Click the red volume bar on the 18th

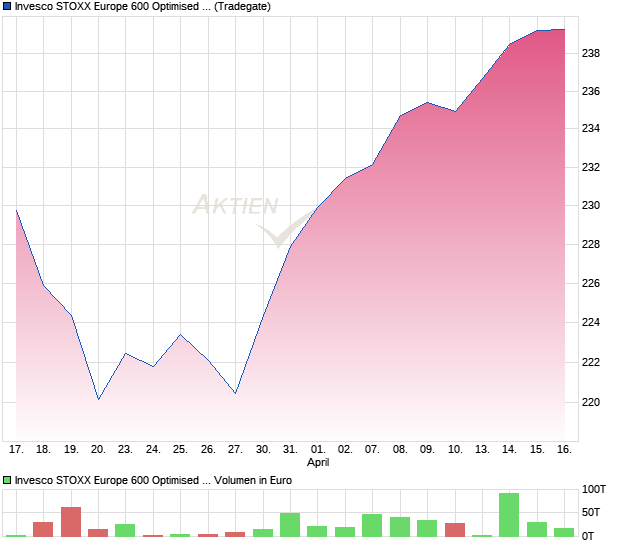pos(43,529)
